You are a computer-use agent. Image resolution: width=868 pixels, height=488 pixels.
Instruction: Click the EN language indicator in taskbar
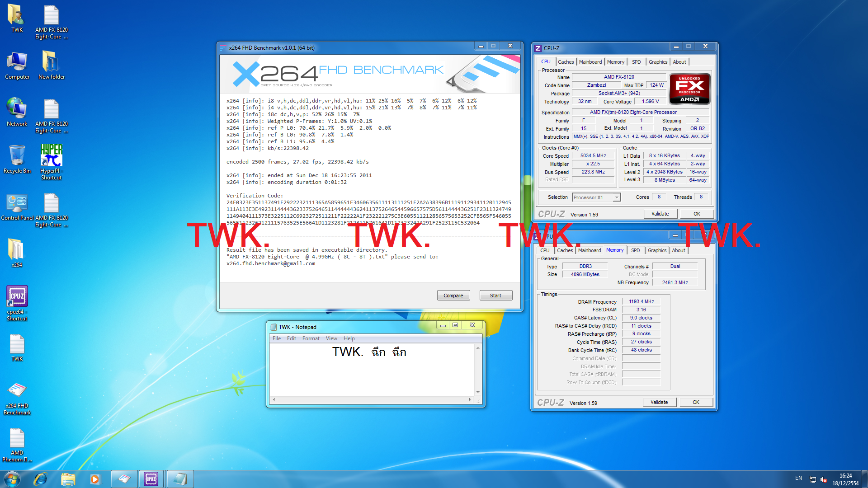point(798,478)
